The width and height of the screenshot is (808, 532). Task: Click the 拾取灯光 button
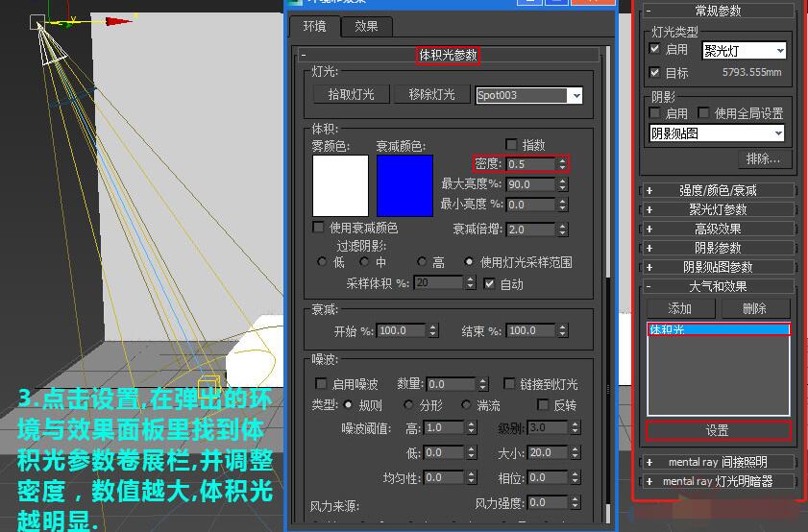pyautogui.click(x=351, y=95)
